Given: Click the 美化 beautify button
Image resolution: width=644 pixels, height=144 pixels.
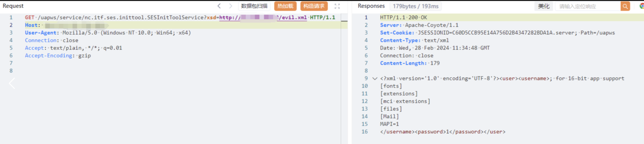Looking at the screenshot, I should pos(543,6).
